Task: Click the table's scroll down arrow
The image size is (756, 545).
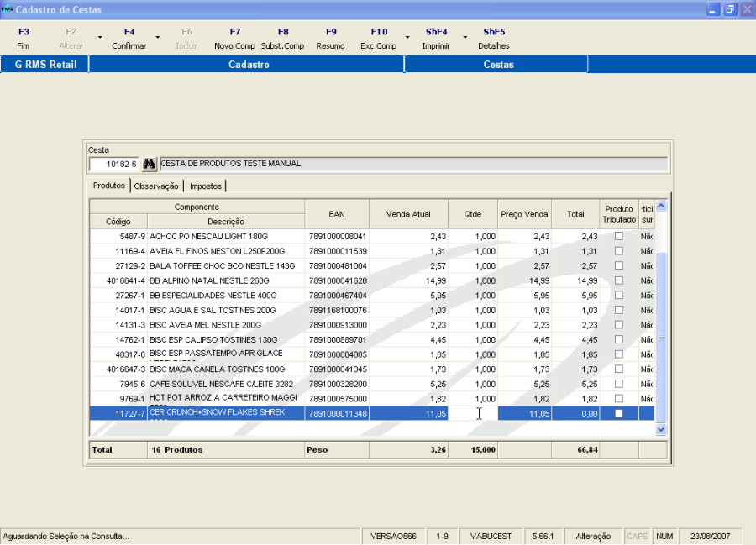Action: pyautogui.click(x=660, y=428)
